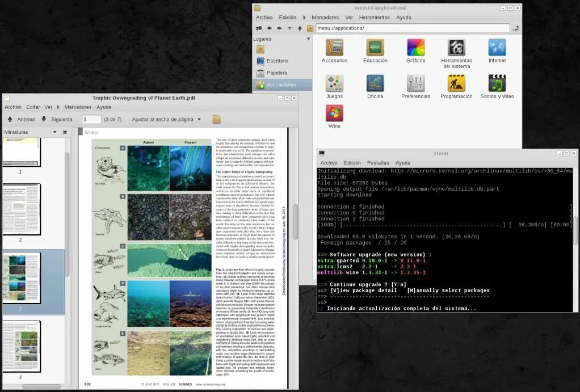Open the Internet category icon

[497, 48]
